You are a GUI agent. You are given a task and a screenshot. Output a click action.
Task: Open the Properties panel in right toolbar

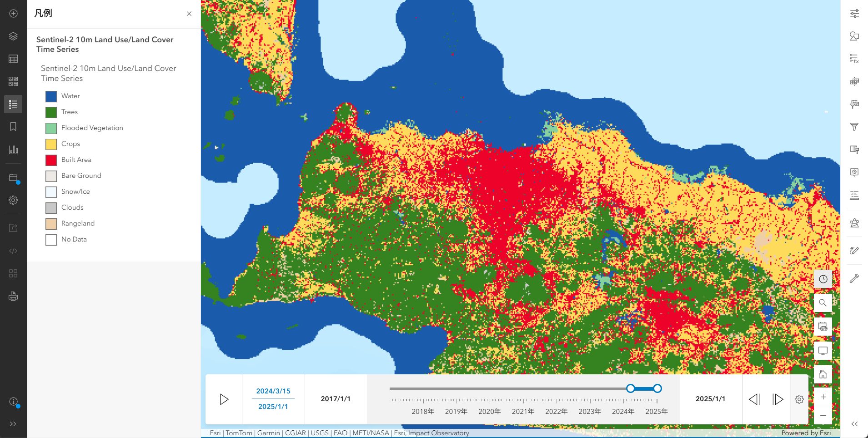tap(854, 14)
